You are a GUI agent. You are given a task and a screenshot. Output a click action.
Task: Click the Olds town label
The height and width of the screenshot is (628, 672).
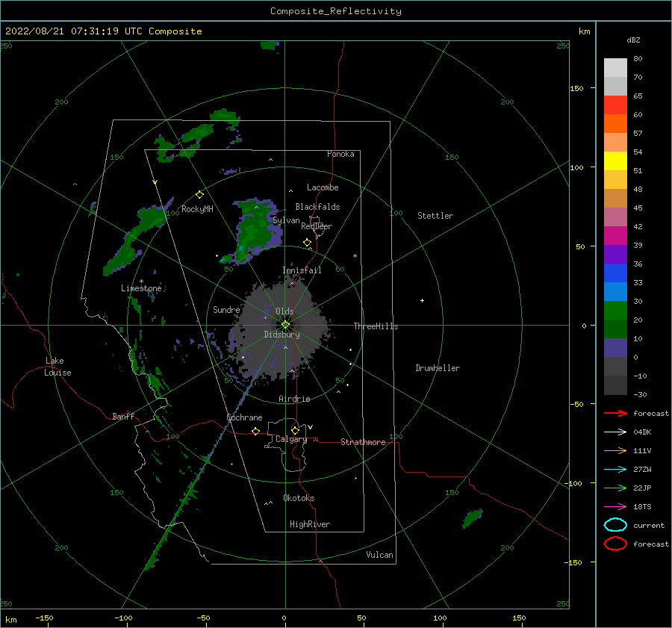coord(284,311)
